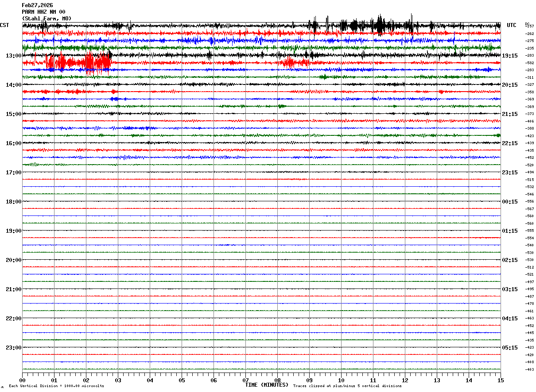Select the DC offset value -235

(x=529, y=48)
